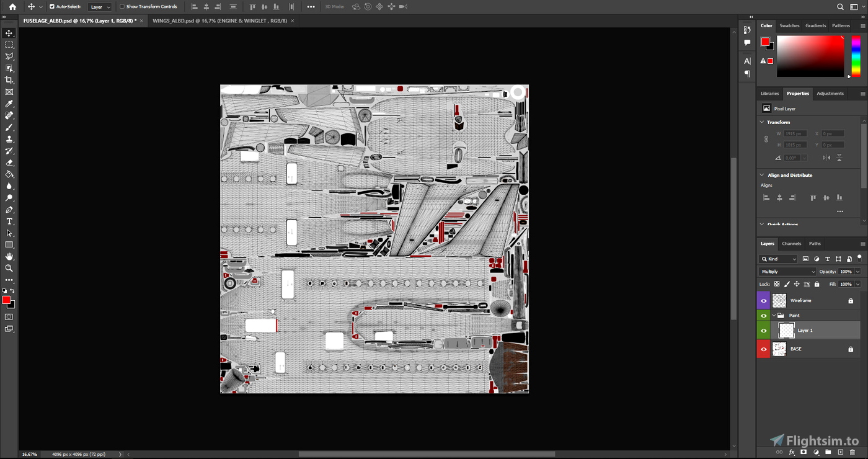The image size is (868, 459).
Task: Create a new layer via plus icon
Action: coord(840,452)
